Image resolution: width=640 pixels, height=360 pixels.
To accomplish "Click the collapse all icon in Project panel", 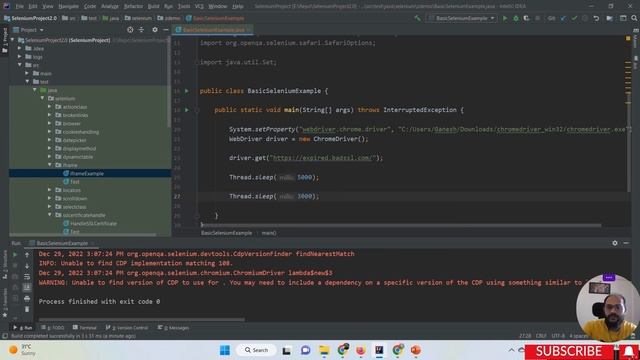I will coord(141,30).
